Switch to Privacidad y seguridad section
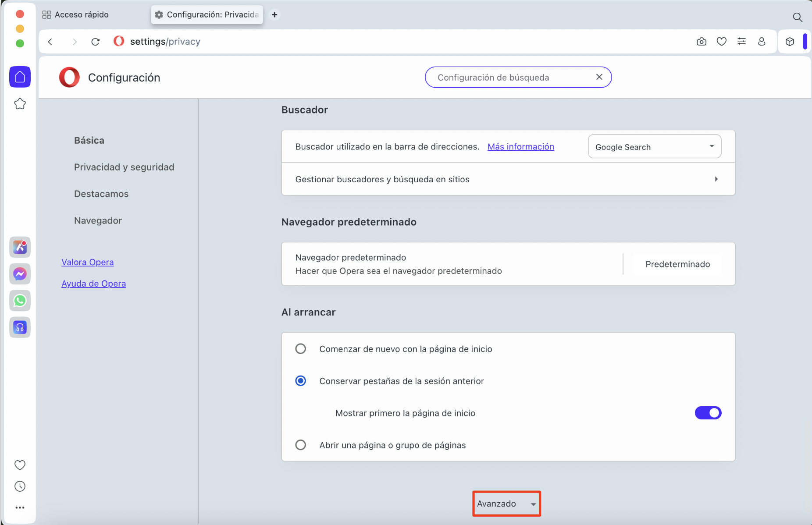This screenshot has height=525, width=812. 124,167
